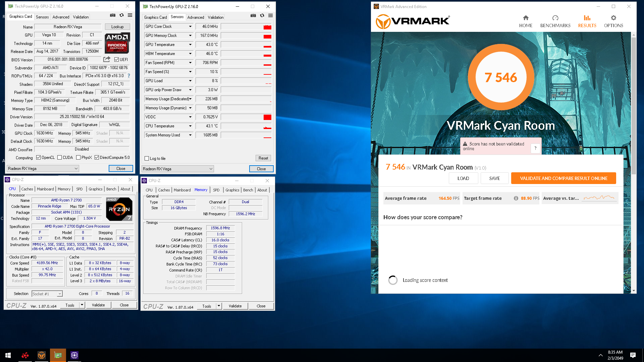The image size is (644, 362).
Task: Open Radeon RX Vega dropdown in Sensors window
Action: [178, 169]
